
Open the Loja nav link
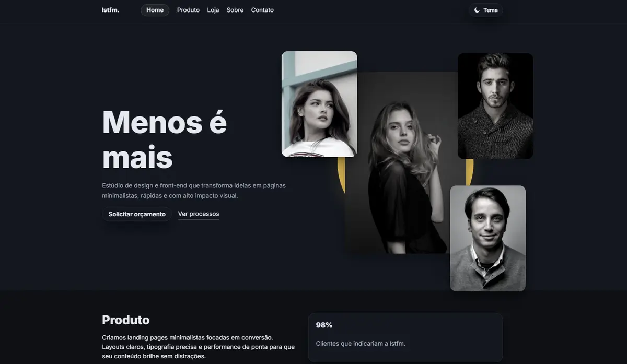point(213,10)
